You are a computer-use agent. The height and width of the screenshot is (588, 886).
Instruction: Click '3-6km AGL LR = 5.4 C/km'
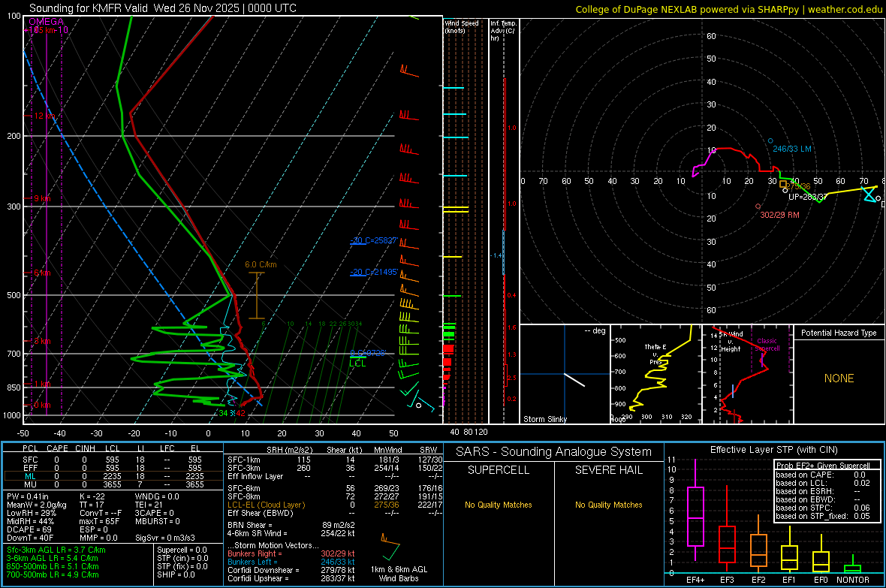[x=53, y=558]
